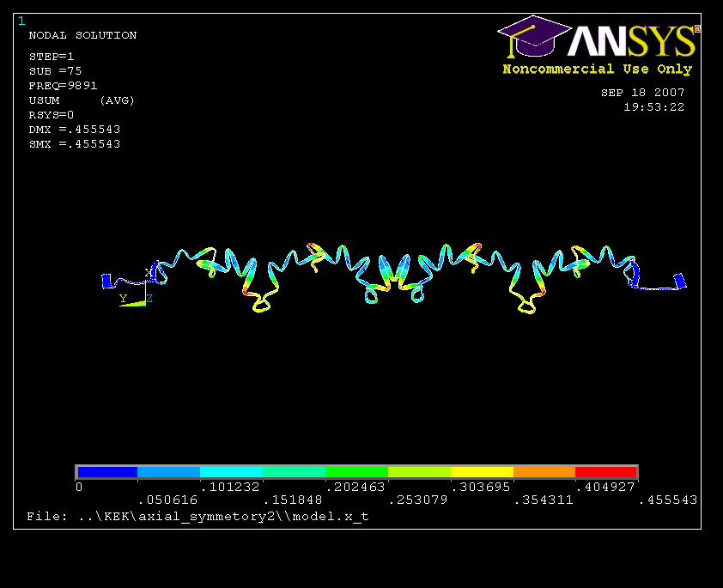Click the NODAL SOLUTION title text

point(82,35)
